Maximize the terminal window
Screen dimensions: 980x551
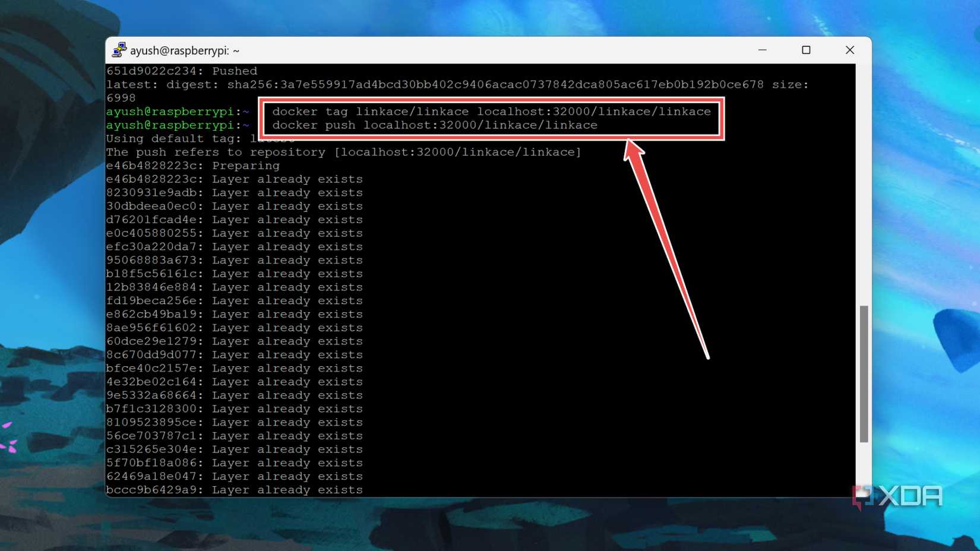[806, 50]
